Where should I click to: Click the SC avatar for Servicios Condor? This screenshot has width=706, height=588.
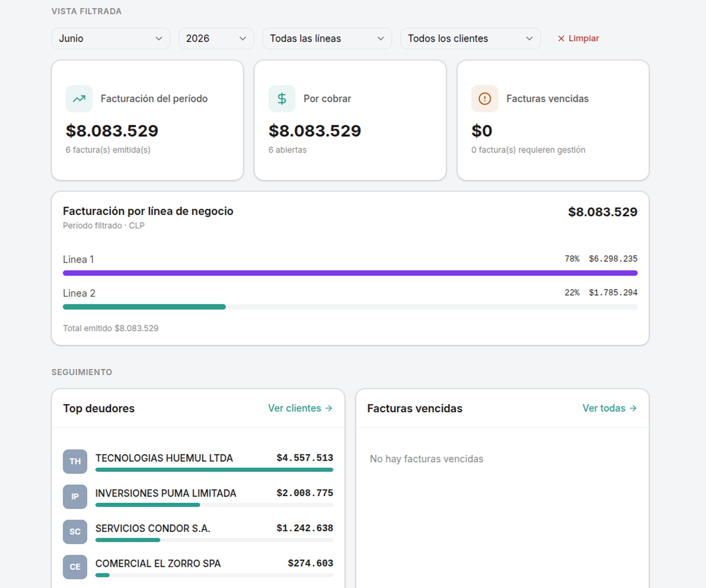point(75,532)
